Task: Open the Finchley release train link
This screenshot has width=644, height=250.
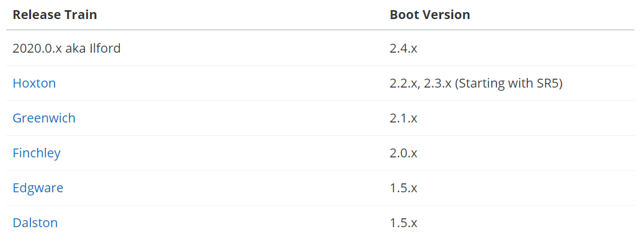Action: (x=37, y=153)
